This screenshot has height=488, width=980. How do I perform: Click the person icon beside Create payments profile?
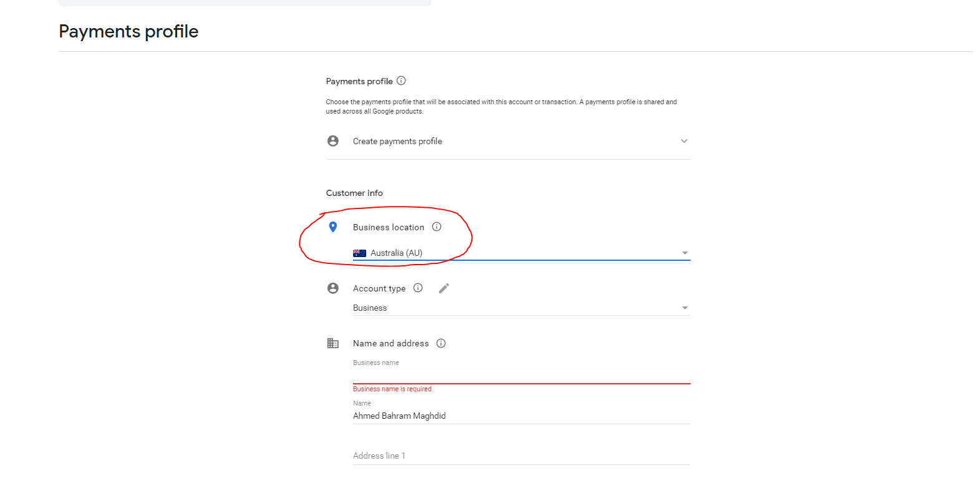333,141
